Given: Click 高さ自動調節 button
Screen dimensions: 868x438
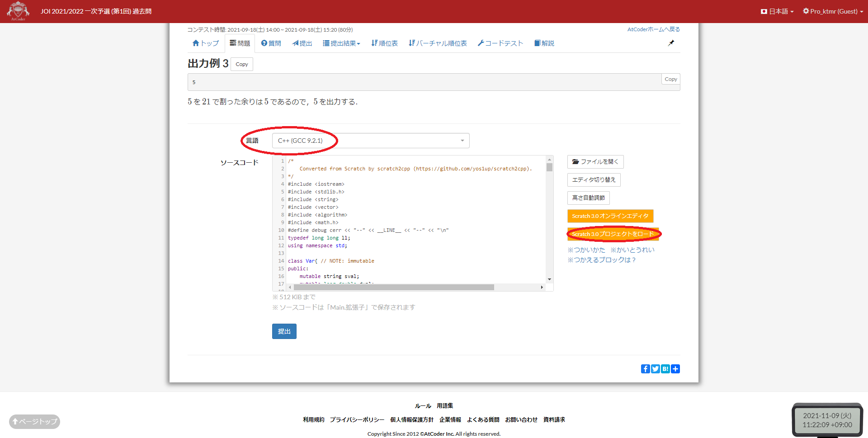Looking at the screenshot, I should (x=588, y=198).
